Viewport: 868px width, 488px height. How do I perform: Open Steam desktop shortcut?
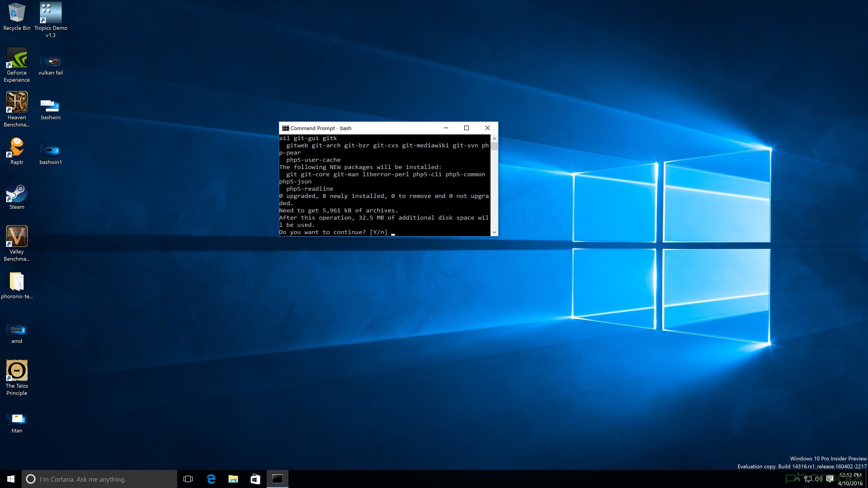(17, 192)
